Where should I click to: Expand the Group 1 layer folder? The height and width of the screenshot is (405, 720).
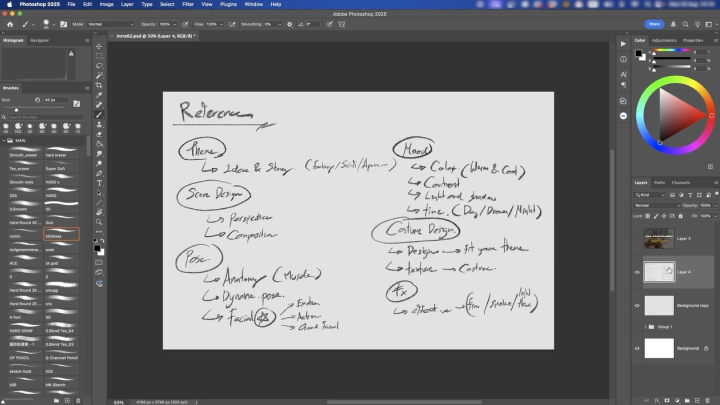[x=647, y=326]
